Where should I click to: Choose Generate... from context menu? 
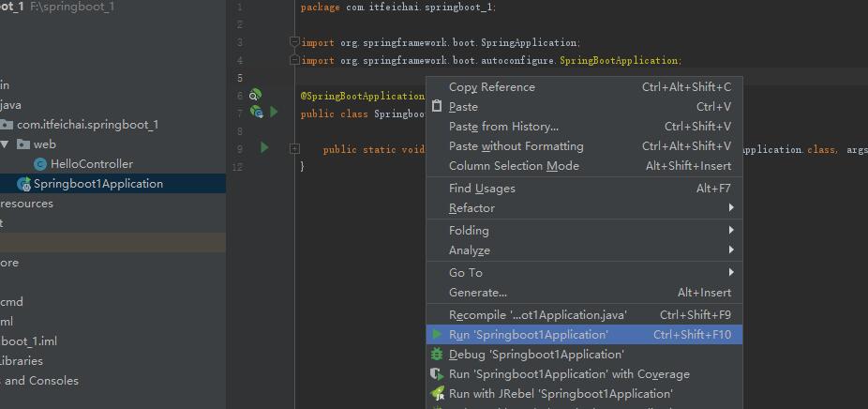584,293
